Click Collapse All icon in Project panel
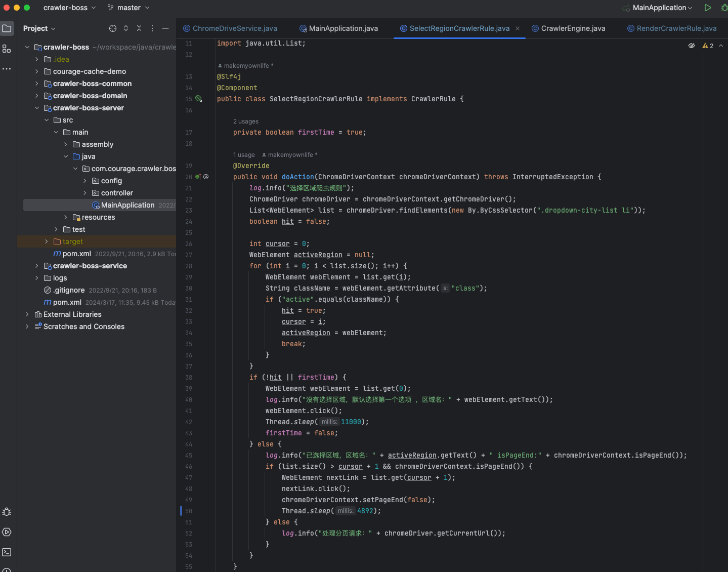 tap(139, 28)
